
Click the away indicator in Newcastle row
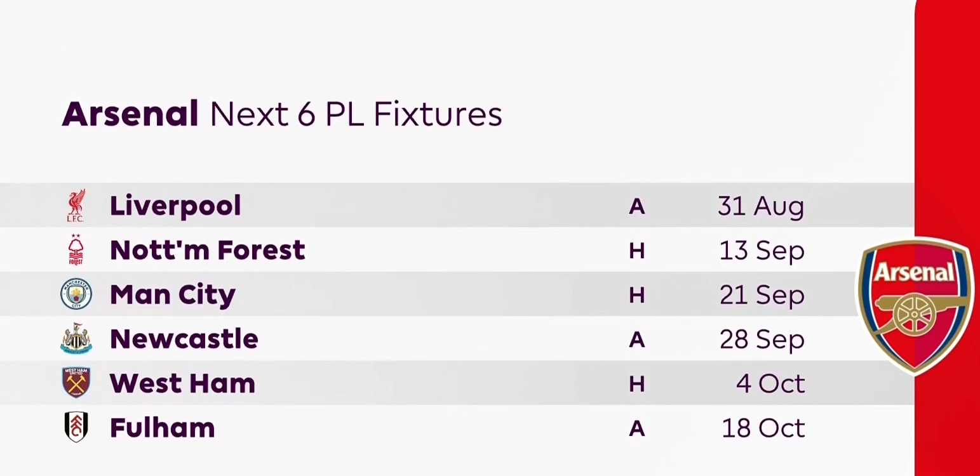click(x=636, y=340)
